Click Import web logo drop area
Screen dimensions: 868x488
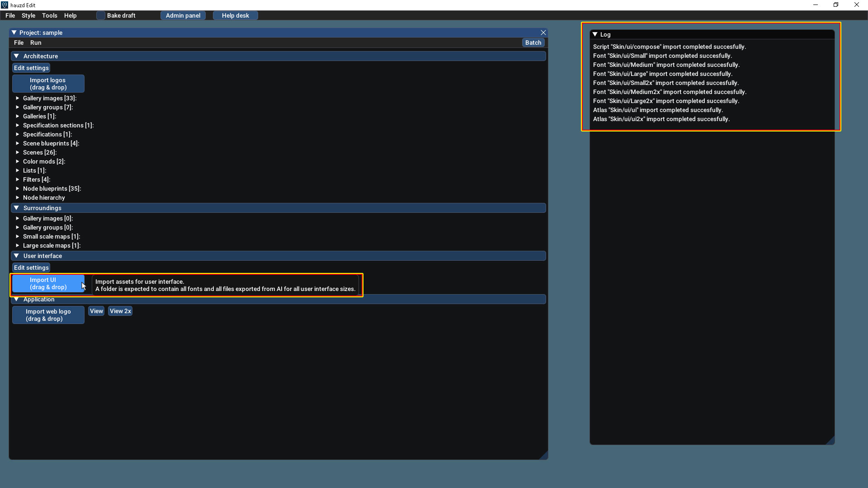pyautogui.click(x=48, y=315)
